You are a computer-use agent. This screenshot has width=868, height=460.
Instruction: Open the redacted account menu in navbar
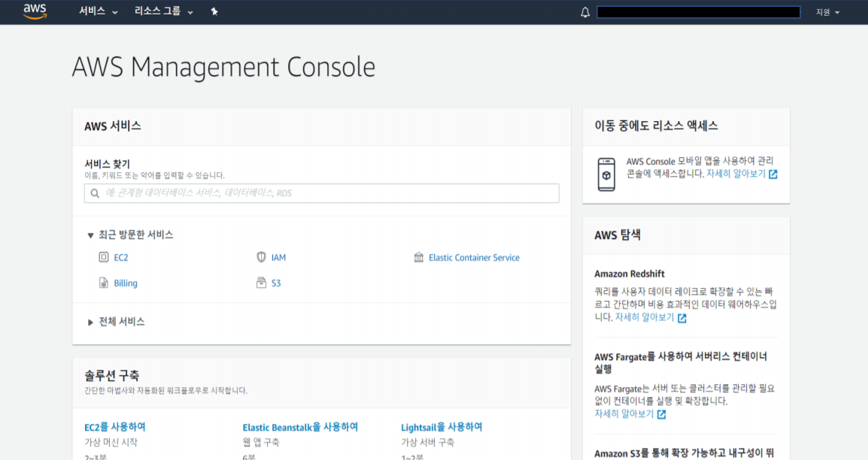tap(699, 12)
